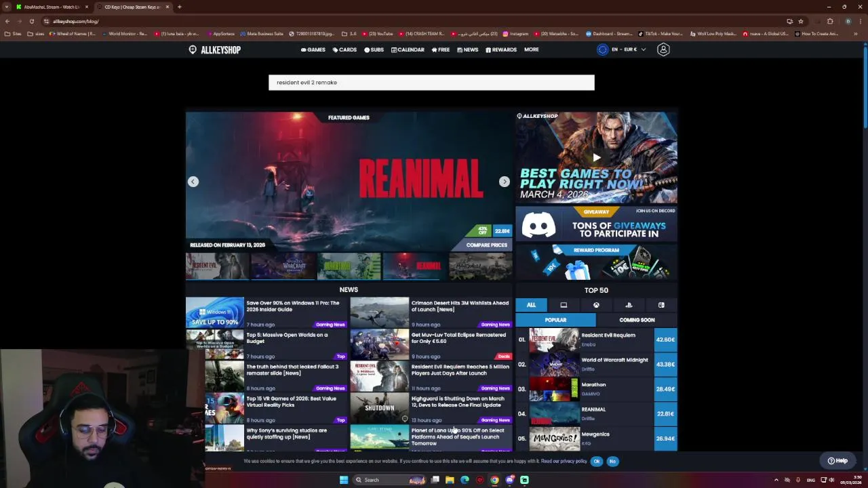Select Resident Evil featured thumbnail
Image resolution: width=868 pixels, height=488 pixels.
click(218, 266)
